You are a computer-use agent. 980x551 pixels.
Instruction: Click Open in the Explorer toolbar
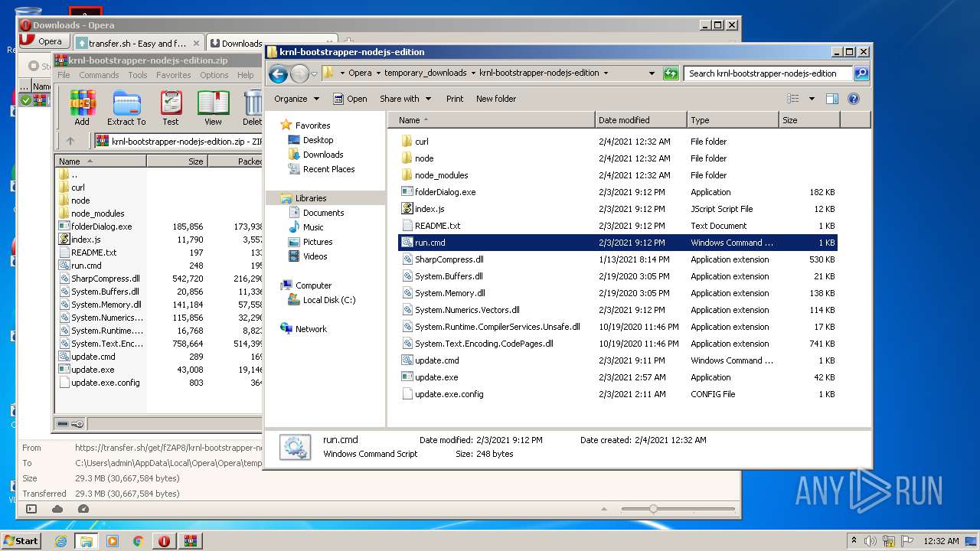pyautogui.click(x=350, y=99)
